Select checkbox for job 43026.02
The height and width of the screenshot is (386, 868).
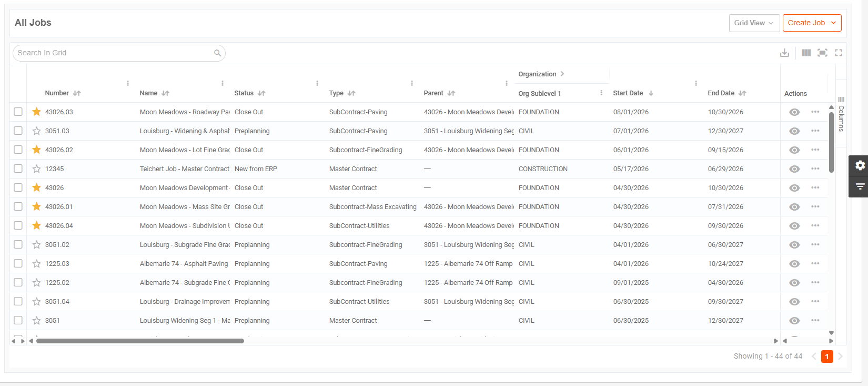[x=18, y=150]
